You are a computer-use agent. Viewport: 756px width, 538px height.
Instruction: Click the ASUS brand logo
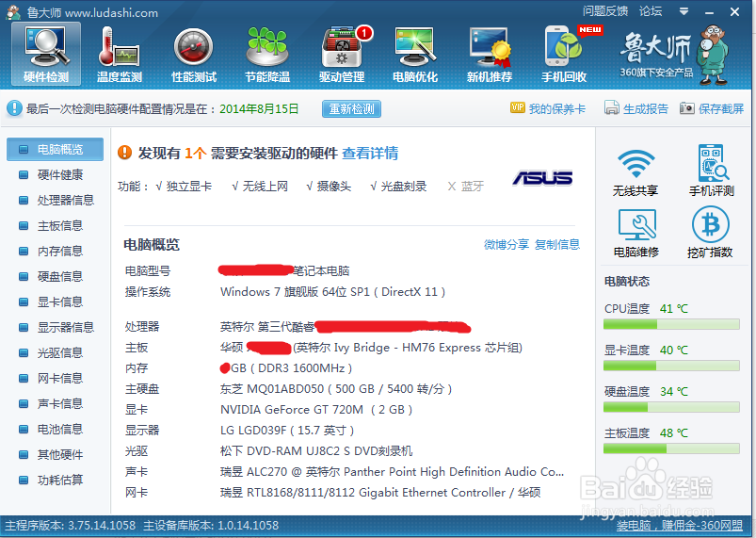pos(543,178)
